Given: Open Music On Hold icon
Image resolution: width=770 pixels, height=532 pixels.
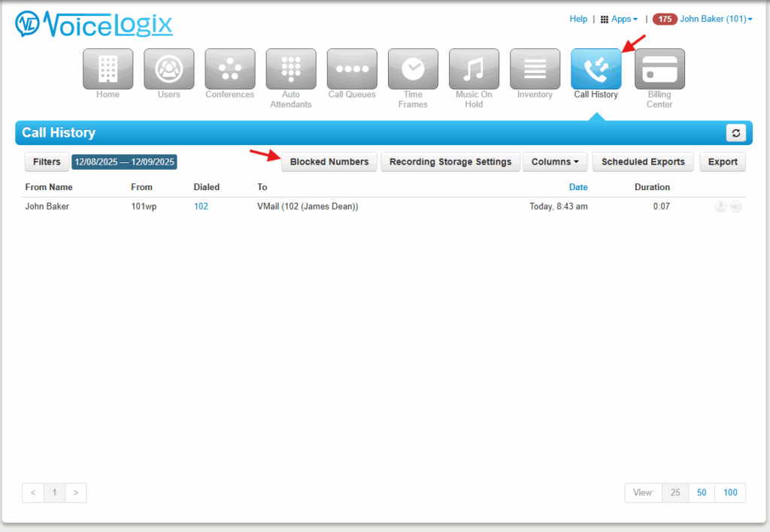Looking at the screenshot, I should click(474, 68).
